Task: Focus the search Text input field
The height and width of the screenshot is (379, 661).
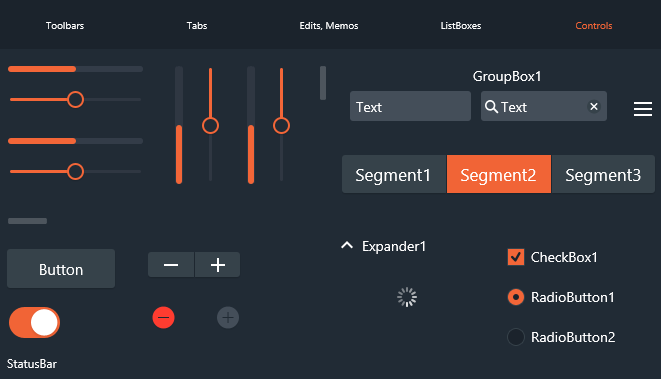Action: tap(544, 106)
